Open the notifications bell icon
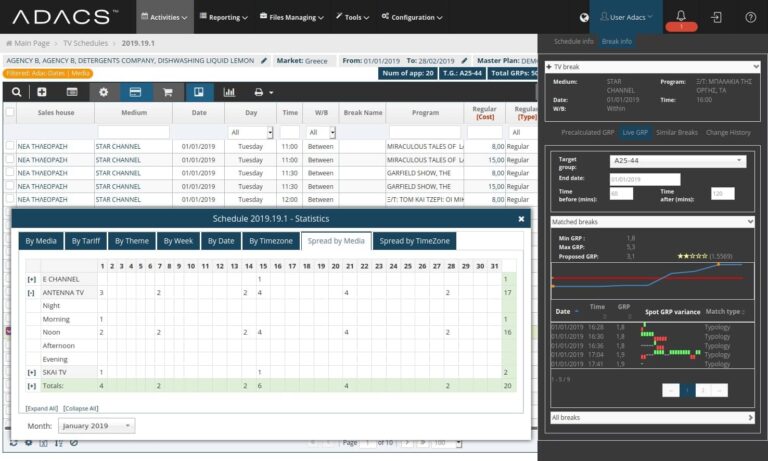This screenshot has width=768, height=461. [x=681, y=17]
